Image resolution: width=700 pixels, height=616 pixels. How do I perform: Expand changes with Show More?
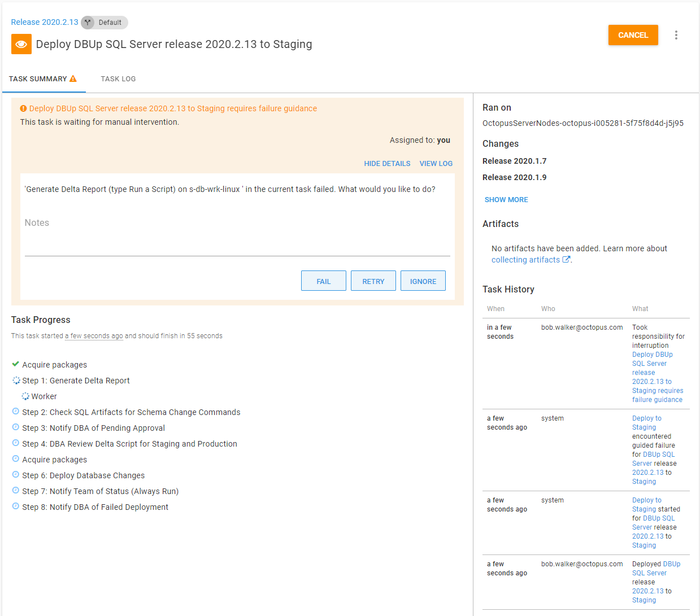[506, 200]
